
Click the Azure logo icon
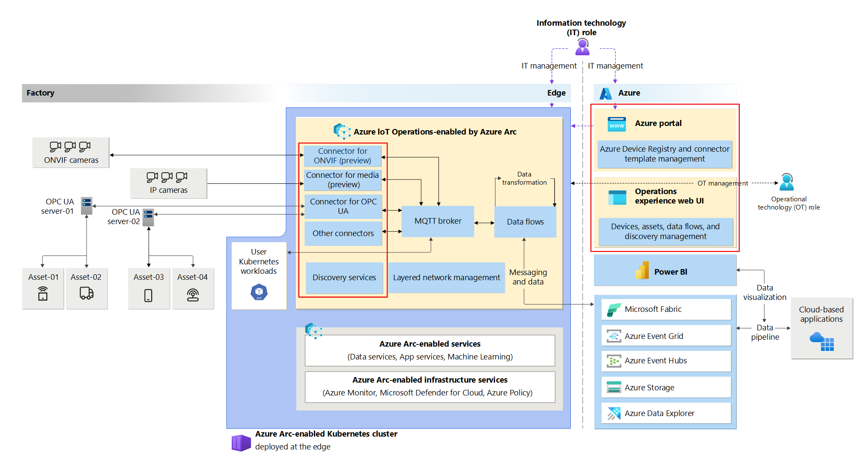point(606,93)
